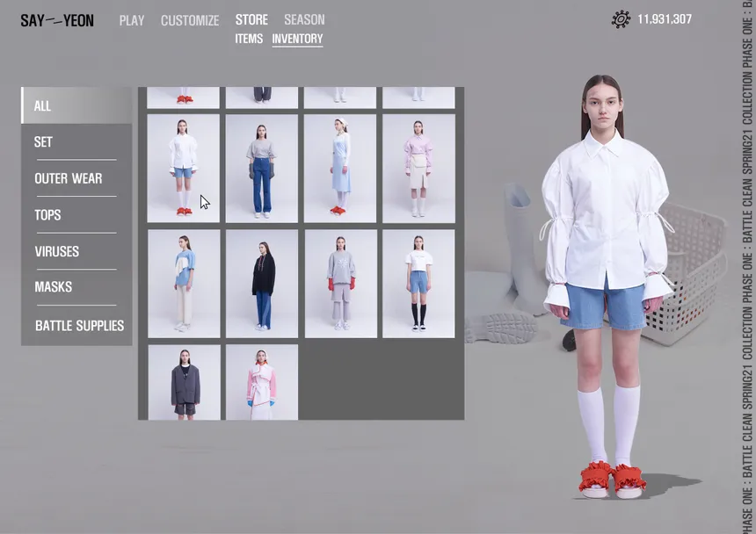The height and width of the screenshot is (534, 756).
Task: Open the CUSTOMIZE menu
Action: point(190,21)
